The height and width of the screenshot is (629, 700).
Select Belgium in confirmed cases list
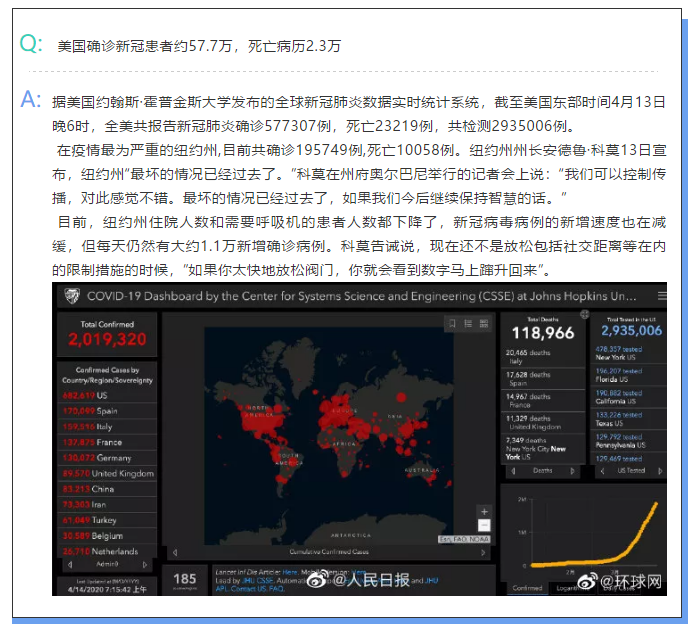click(107, 536)
